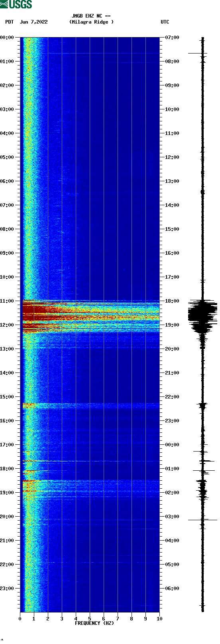The image size is (220, 644).
Task: Click the 12:00 UTC time label
Action: [172, 157]
